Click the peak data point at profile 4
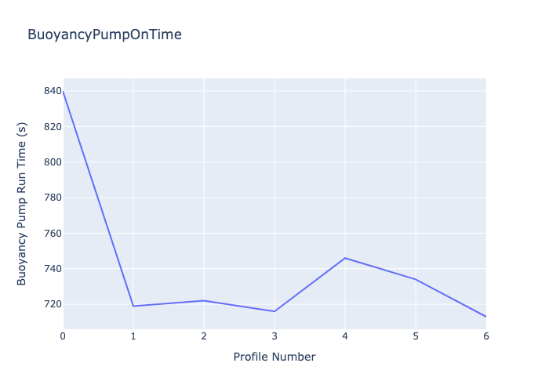 345,258
